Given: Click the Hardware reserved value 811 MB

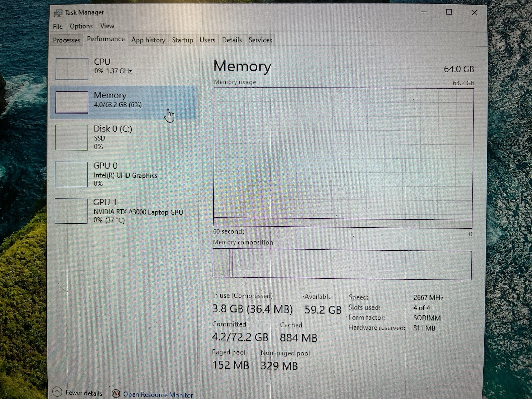Looking at the screenshot, I should point(424,328).
